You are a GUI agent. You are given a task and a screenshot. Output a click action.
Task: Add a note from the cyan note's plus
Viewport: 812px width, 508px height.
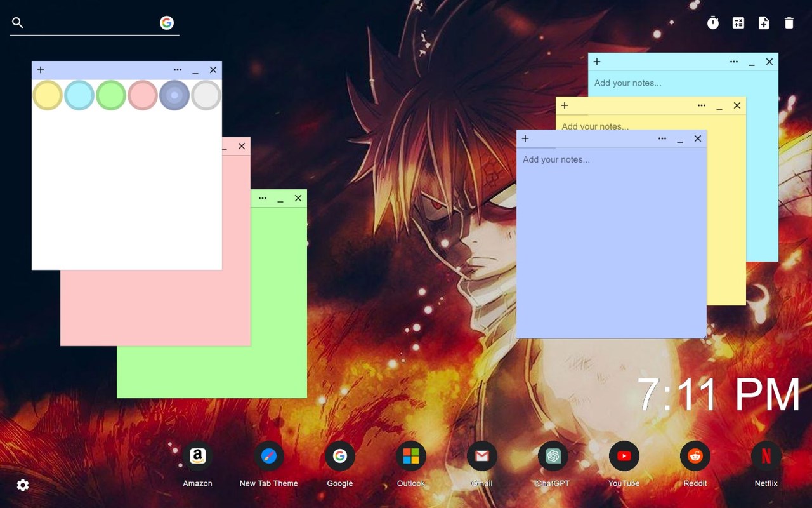click(x=597, y=62)
